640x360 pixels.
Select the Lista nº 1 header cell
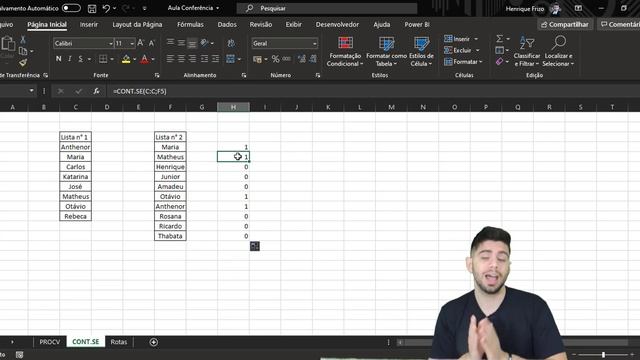75,137
